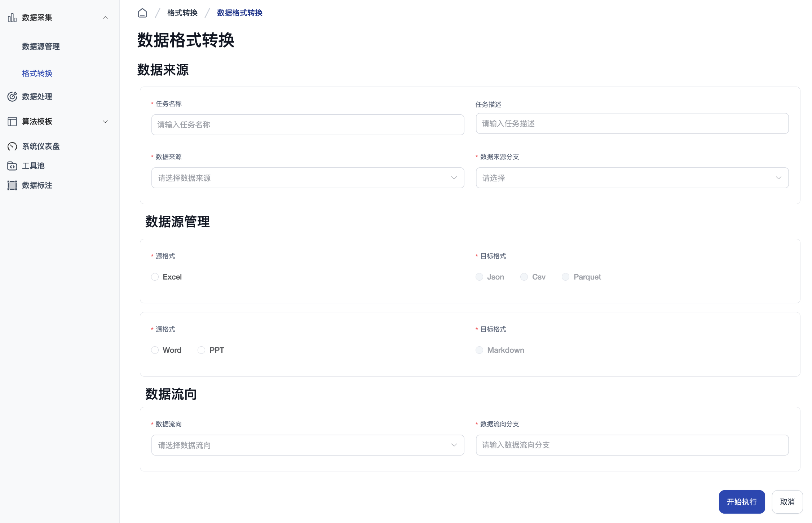Image resolution: width=812 pixels, height=523 pixels.
Task: Click the 数据处理 target icon
Action: click(12, 97)
